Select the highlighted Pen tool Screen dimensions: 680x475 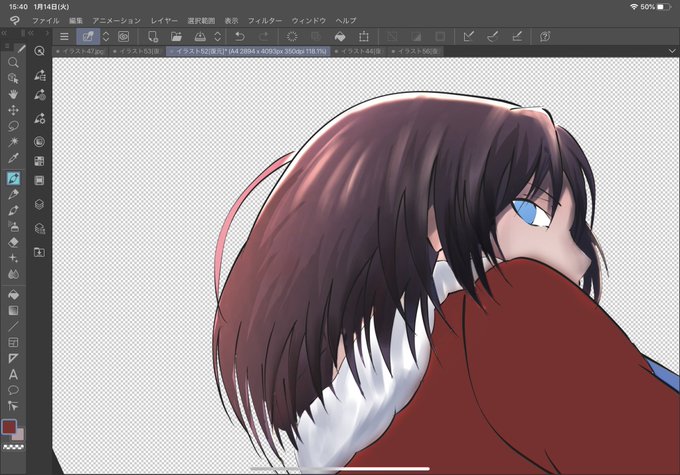(x=13, y=178)
